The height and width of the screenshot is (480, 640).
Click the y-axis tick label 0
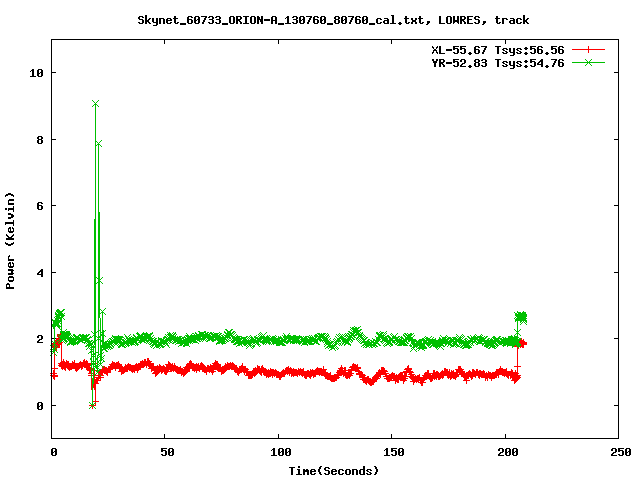40,406
